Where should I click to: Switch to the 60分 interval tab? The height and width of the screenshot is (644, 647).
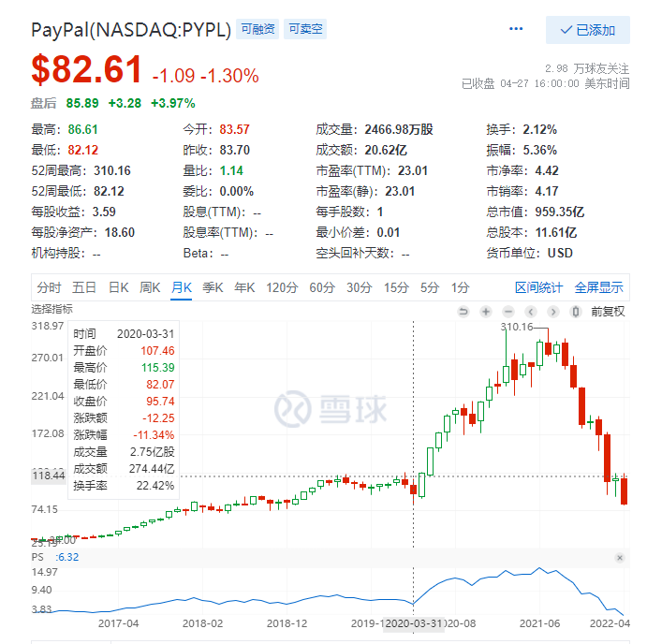click(x=322, y=287)
